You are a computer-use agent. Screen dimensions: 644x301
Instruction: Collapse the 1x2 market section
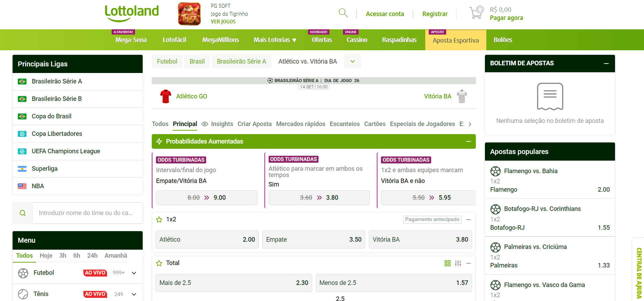point(469,220)
